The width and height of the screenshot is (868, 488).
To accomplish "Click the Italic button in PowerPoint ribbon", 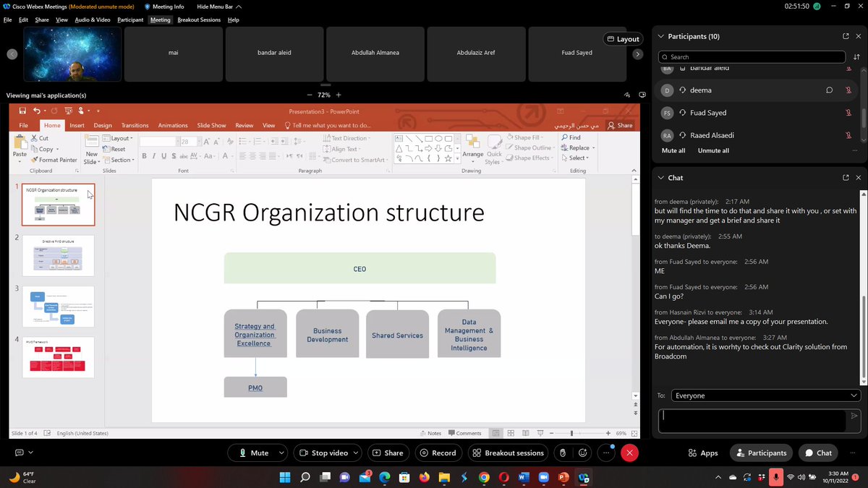I will pos(154,156).
